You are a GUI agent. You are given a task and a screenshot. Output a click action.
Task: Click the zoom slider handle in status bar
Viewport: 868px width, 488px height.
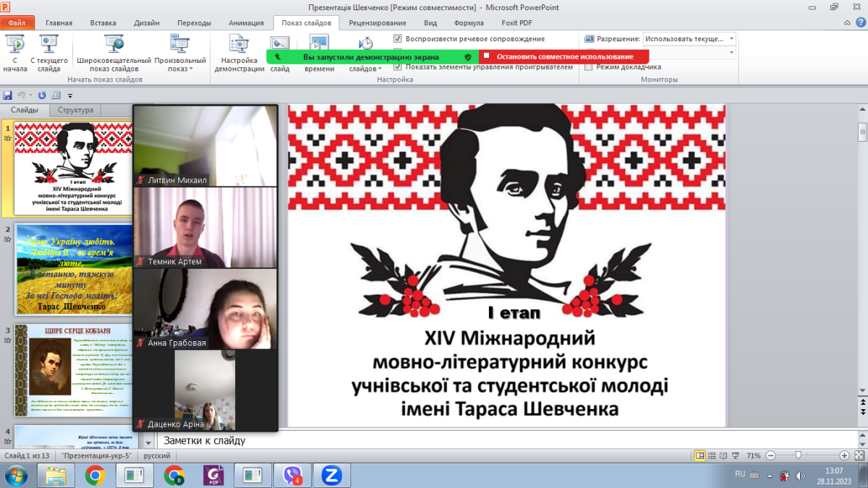[798, 456]
